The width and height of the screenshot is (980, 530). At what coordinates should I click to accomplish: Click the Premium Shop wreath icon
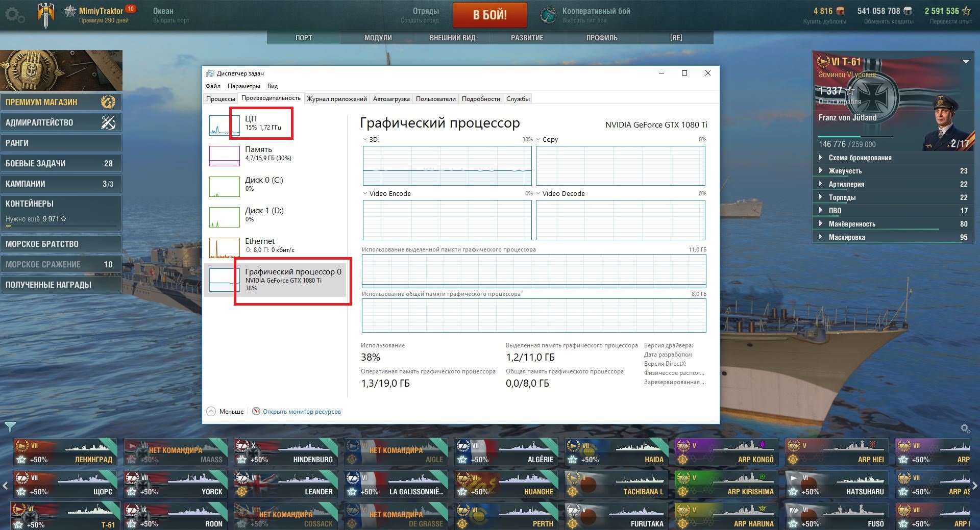pyautogui.click(x=108, y=102)
